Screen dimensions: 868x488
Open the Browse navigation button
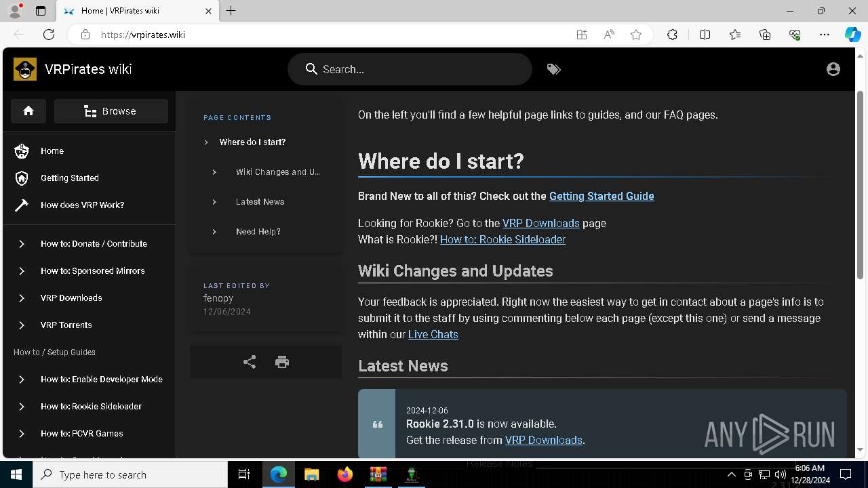[x=111, y=111]
